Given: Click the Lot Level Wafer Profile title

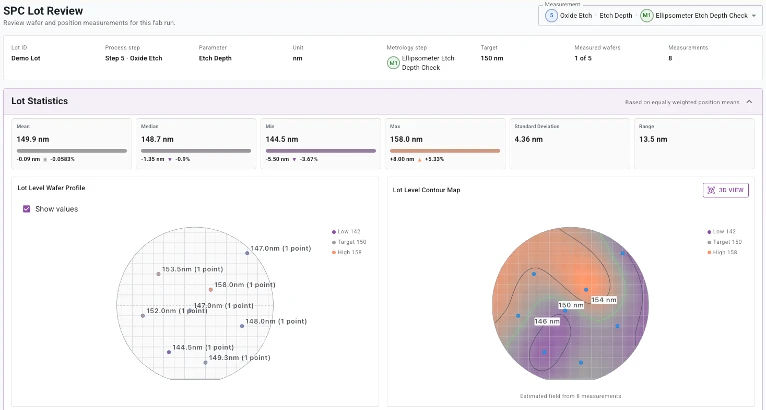Looking at the screenshot, I should point(51,188).
